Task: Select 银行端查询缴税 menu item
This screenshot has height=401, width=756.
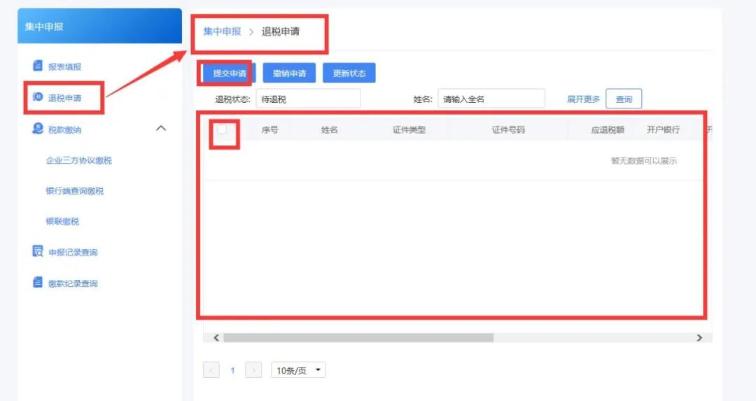Action: [75, 191]
